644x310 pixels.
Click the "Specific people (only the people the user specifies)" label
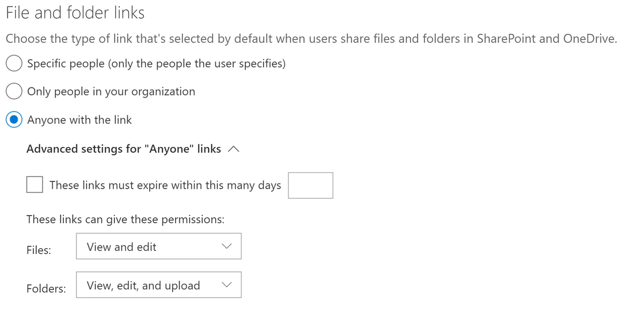156,64
